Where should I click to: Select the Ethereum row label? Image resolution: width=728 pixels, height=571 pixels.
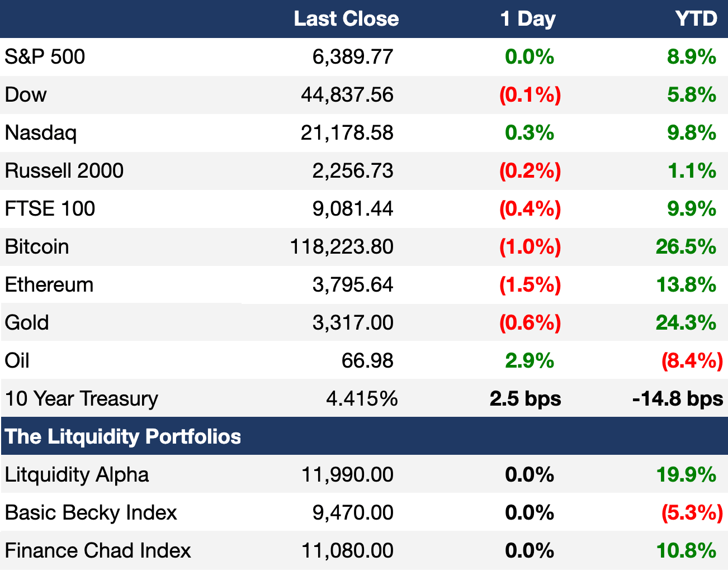coord(49,285)
